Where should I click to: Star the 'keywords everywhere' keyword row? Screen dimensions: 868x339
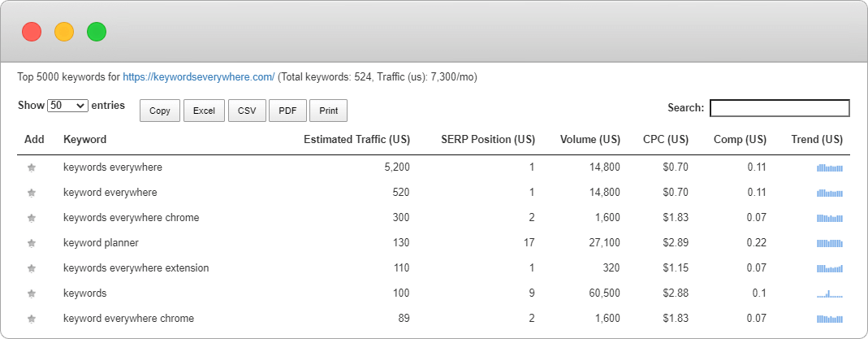(32, 167)
